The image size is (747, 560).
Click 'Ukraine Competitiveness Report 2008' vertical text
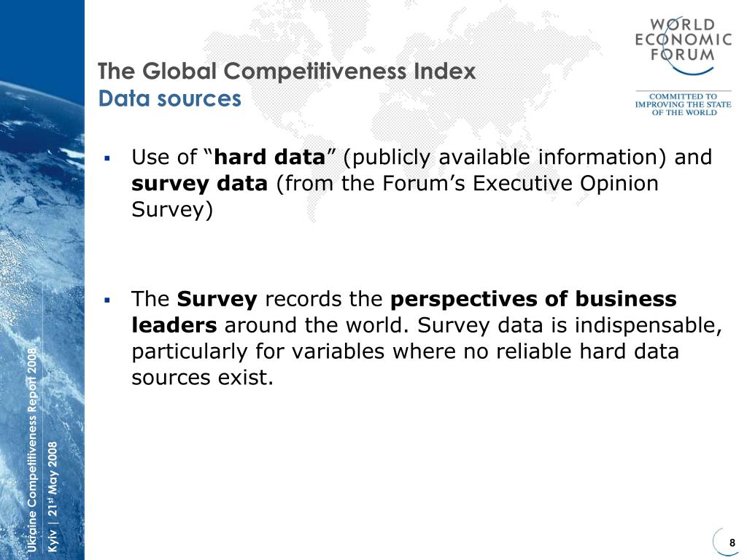click(x=31, y=450)
